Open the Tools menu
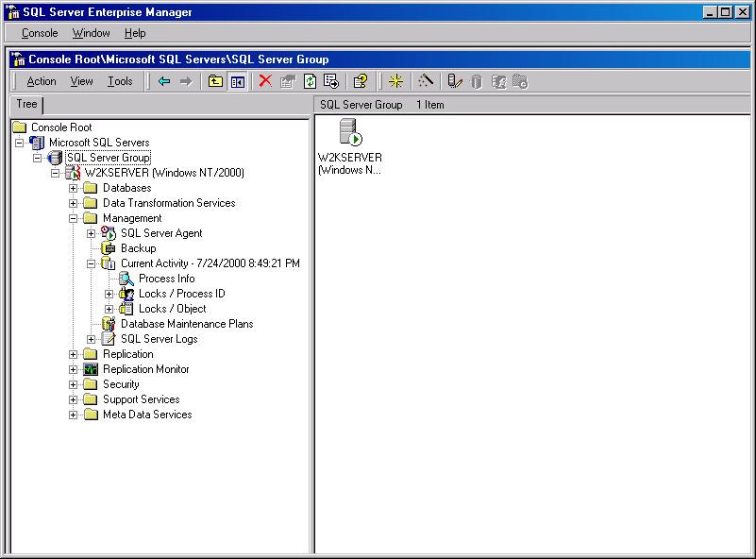Screen dimensions: 756x559 click(120, 81)
